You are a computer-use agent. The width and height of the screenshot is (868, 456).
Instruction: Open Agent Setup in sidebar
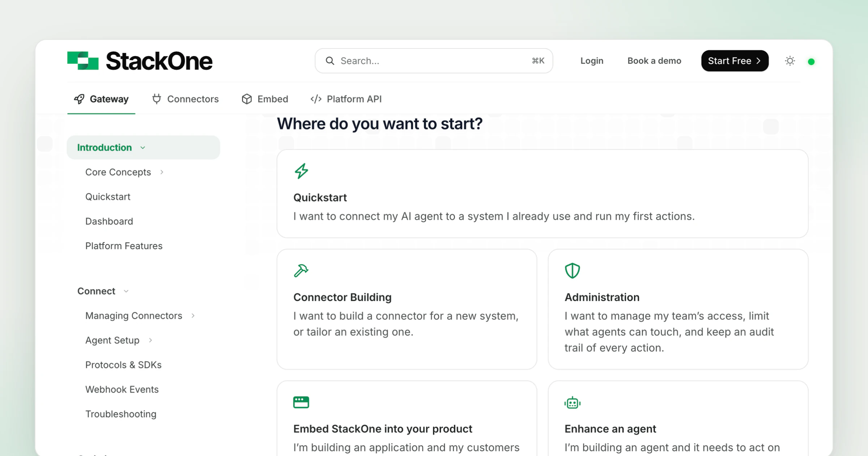112,341
